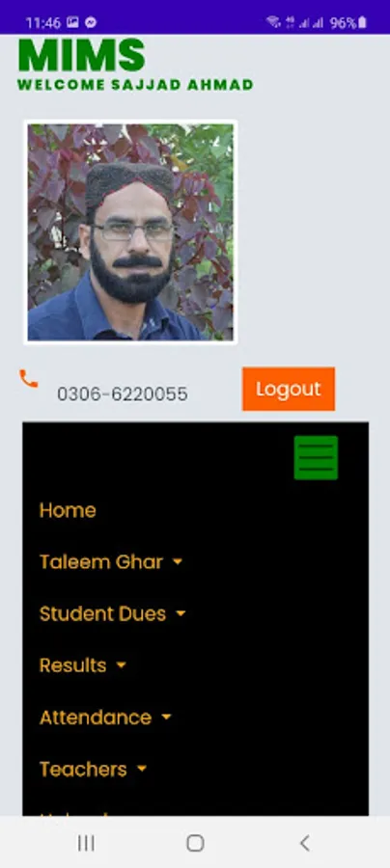
Task: Tap the phone number 0306-6220055
Action: coord(123,394)
